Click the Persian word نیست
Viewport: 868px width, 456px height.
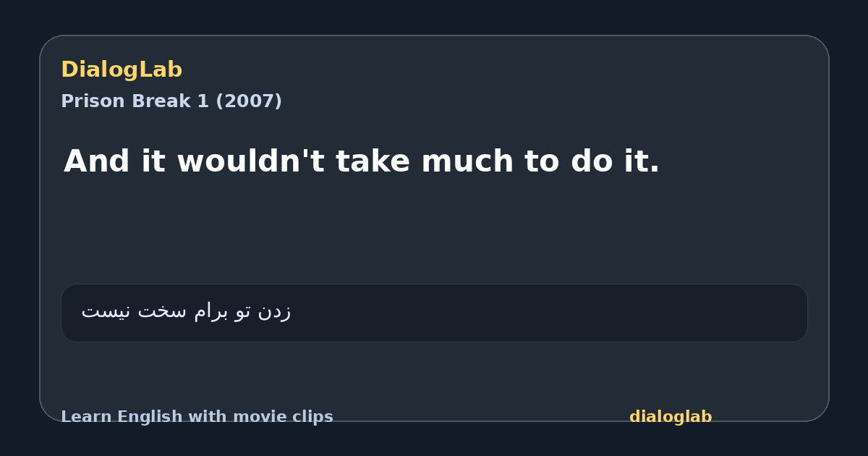(x=106, y=312)
